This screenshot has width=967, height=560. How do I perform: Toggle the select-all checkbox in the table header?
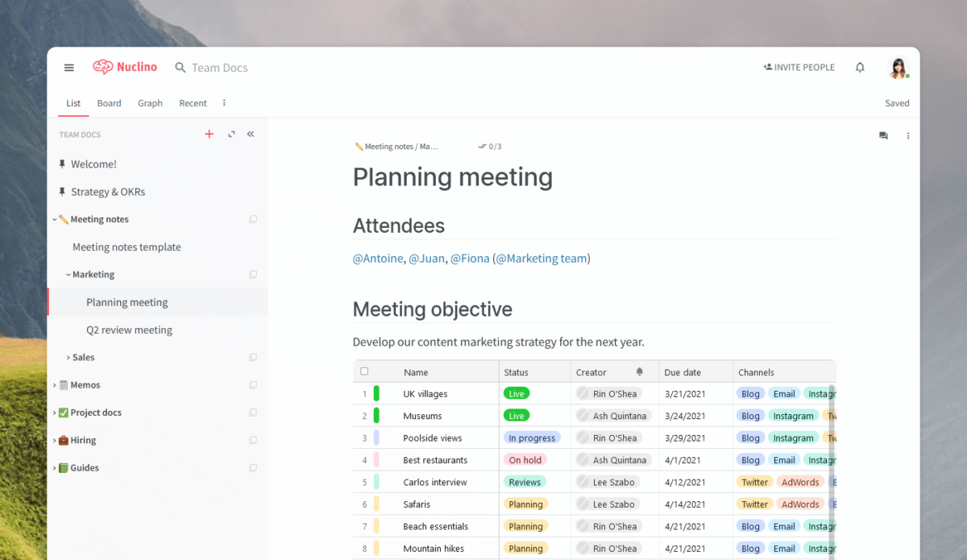(364, 371)
